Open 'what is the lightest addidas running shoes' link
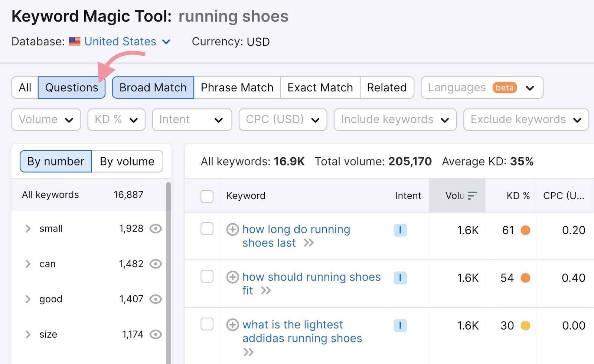The height and width of the screenshot is (364, 594). pos(302,331)
